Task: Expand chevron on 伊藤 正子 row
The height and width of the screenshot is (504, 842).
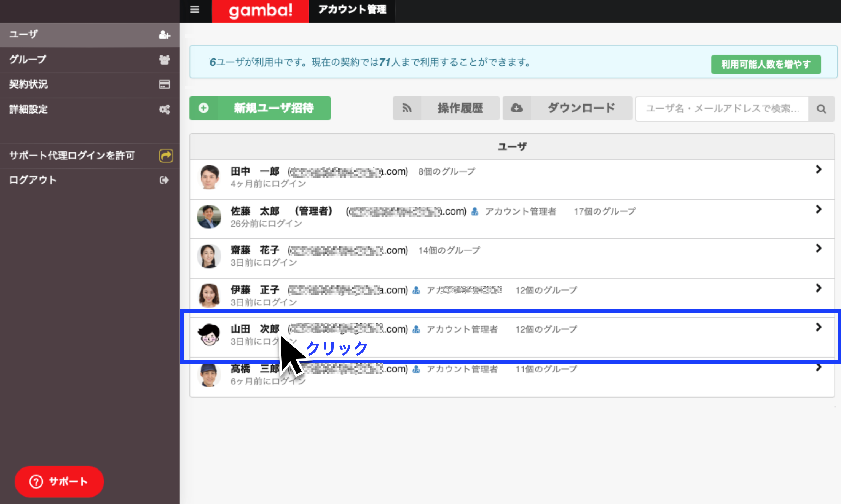Action: point(819,288)
